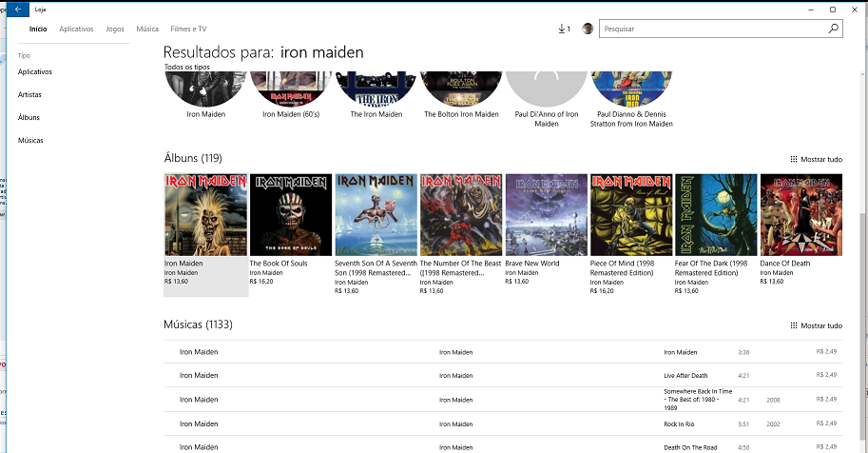This screenshot has height=453, width=868.
Task: Open the Iron Maiden artist circle
Action: [x=206, y=89]
